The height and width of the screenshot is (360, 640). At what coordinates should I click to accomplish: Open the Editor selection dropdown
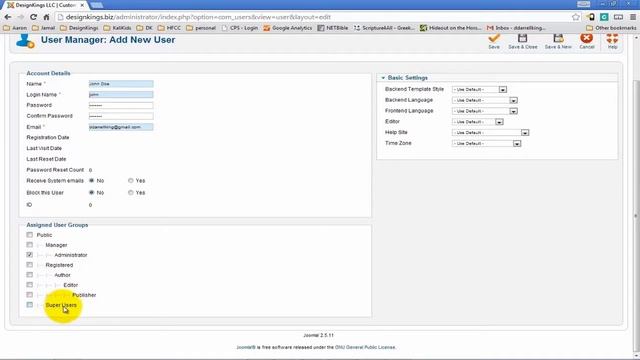pos(478,122)
